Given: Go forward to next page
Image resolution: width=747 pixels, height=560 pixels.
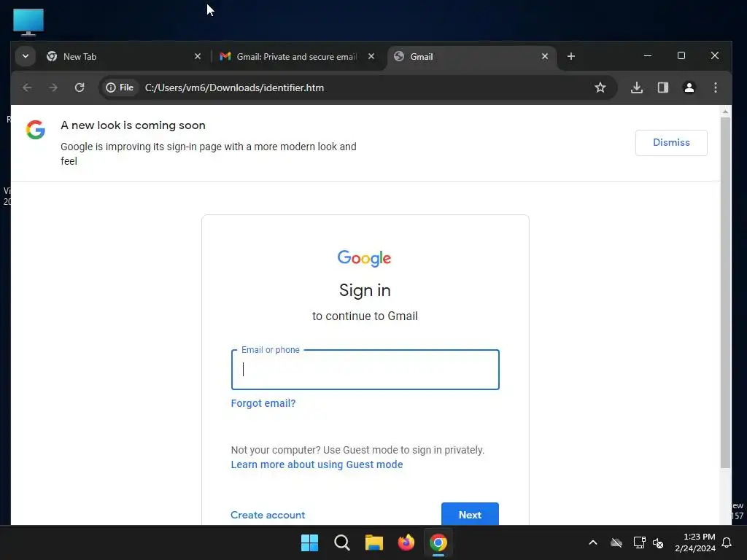Looking at the screenshot, I should tap(53, 87).
